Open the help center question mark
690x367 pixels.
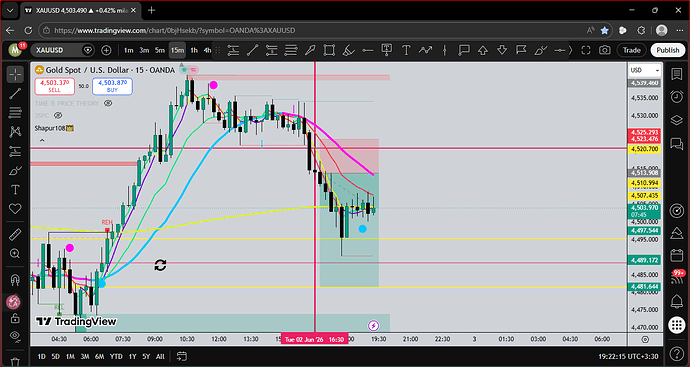[x=676, y=354]
